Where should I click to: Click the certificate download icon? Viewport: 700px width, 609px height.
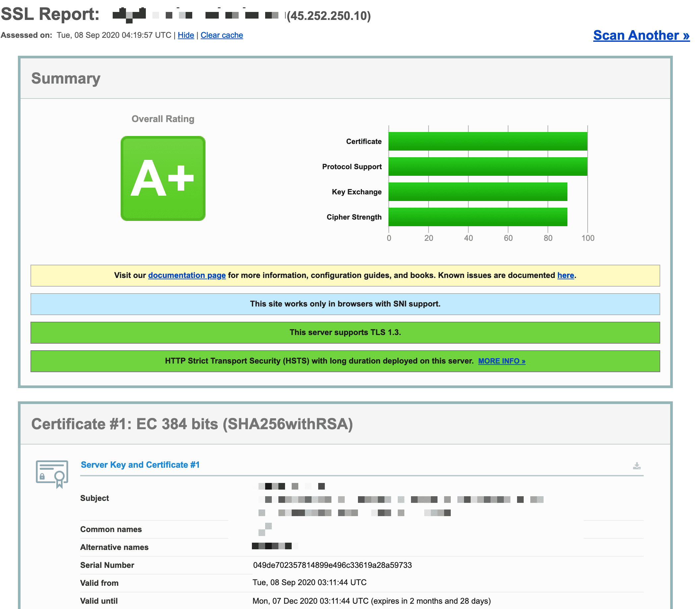tap(637, 466)
